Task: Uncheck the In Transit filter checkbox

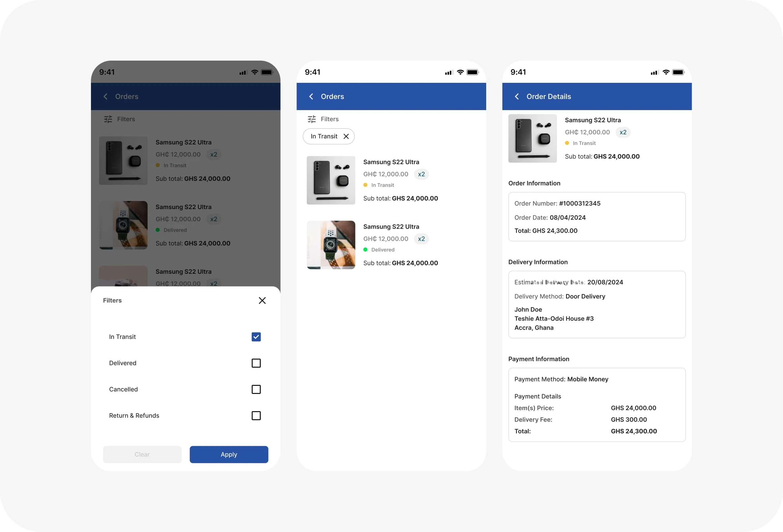Action: [x=256, y=337]
